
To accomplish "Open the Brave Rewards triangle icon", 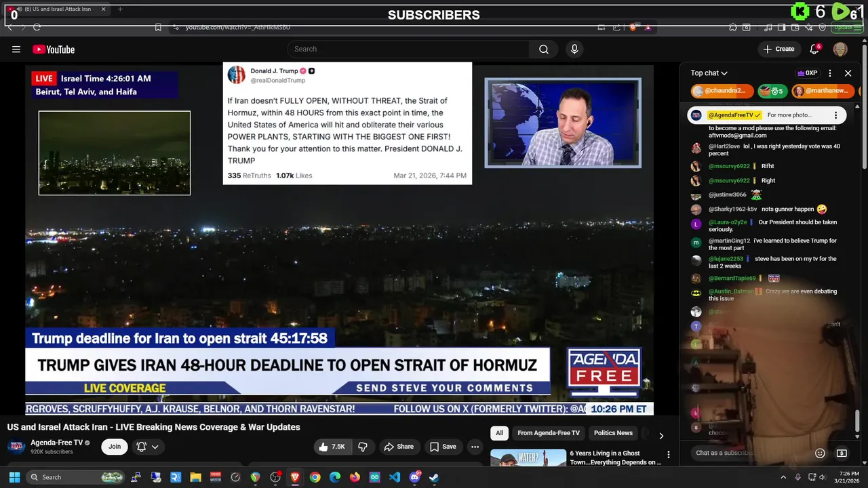I will point(648,27).
